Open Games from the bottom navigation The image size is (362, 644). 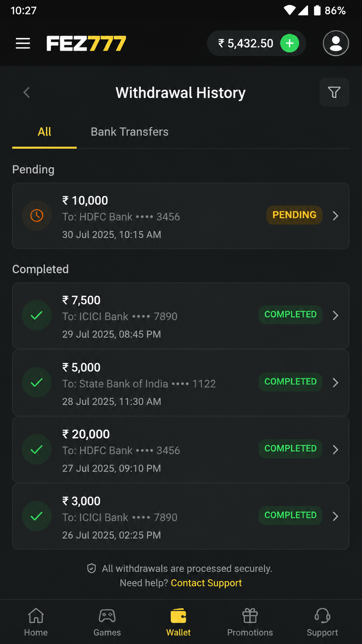(107, 622)
